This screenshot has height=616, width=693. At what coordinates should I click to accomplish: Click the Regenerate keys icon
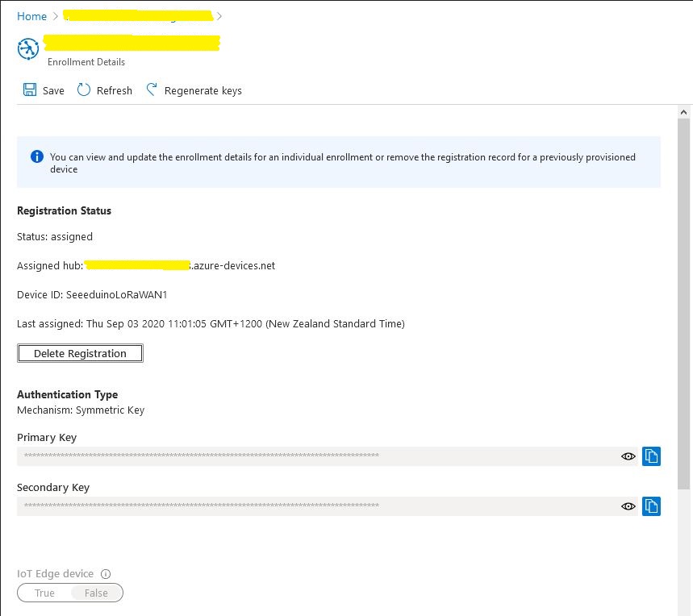(152, 90)
